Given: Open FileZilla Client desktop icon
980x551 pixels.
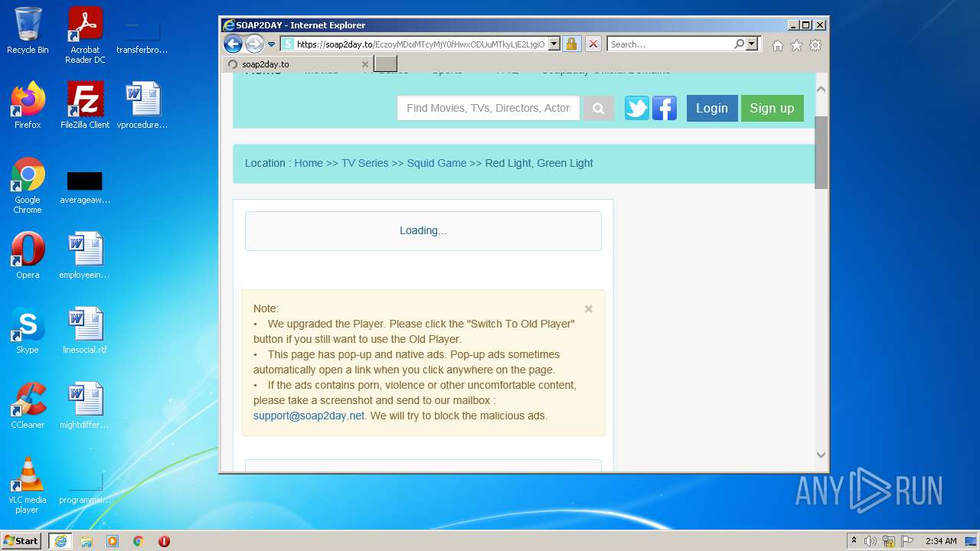Looking at the screenshot, I should (85, 106).
